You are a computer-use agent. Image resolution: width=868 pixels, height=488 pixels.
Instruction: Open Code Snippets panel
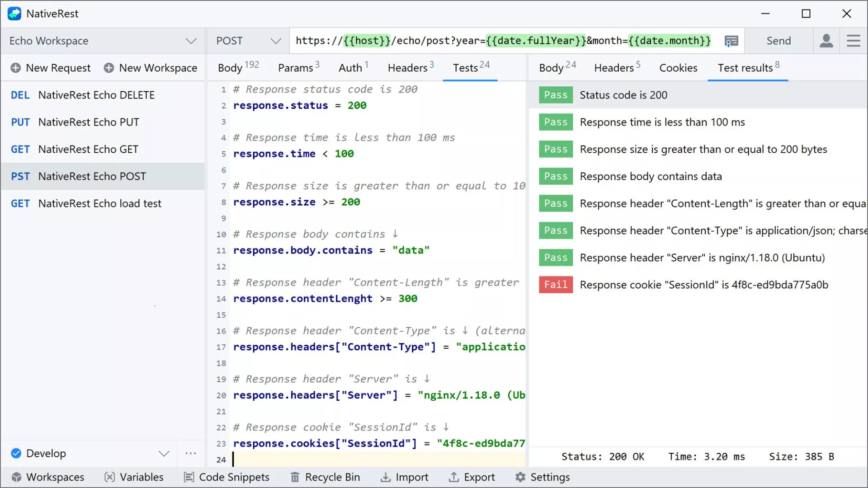pos(226,477)
